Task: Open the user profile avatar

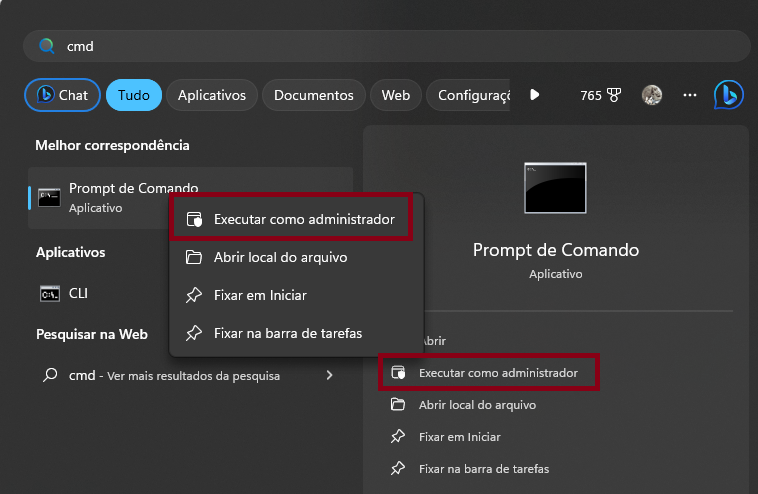Action: pyautogui.click(x=652, y=95)
